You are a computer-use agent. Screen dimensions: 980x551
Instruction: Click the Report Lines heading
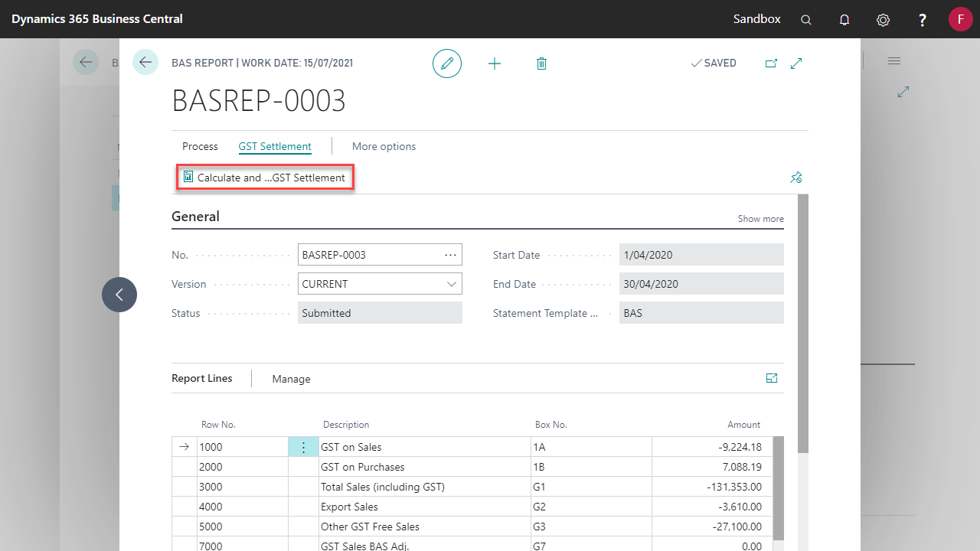click(202, 378)
